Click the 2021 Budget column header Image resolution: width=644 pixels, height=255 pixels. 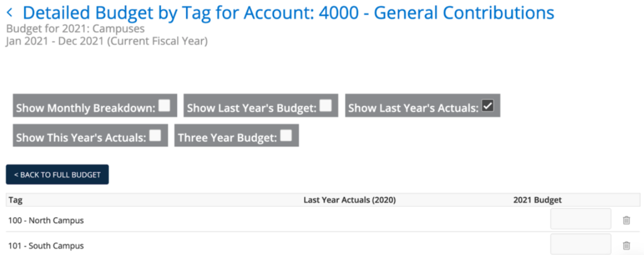click(x=537, y=200)
